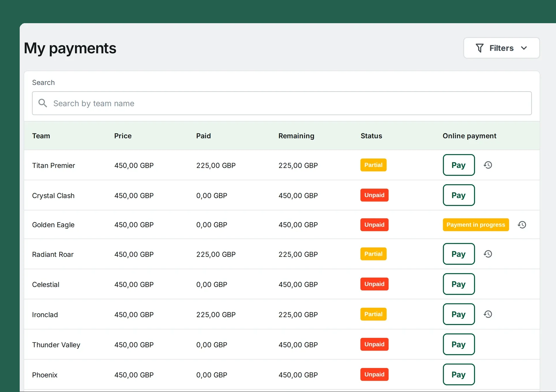Open payment history for Titan Premier
The image size is (556, 392).
(x=488, y=165)
